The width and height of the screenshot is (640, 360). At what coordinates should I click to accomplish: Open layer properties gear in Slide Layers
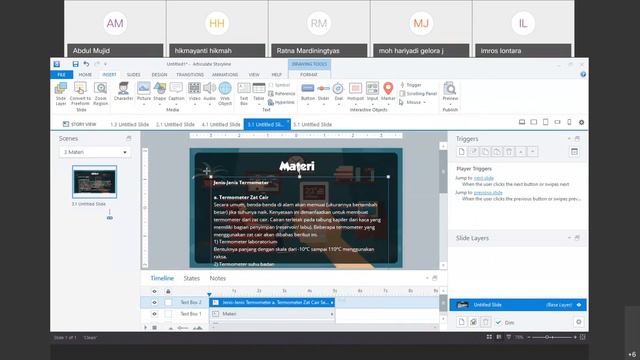click(x=578, y=322)
